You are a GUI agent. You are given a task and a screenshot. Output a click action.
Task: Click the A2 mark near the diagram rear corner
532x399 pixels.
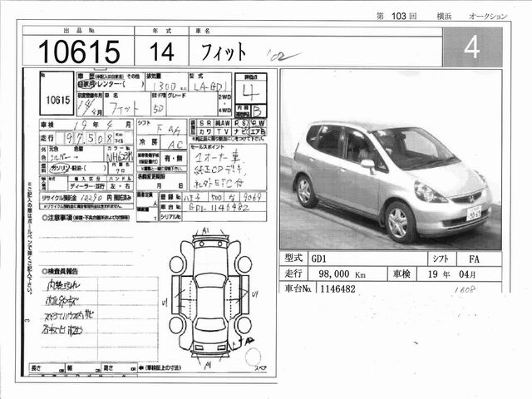coord(249,340)
